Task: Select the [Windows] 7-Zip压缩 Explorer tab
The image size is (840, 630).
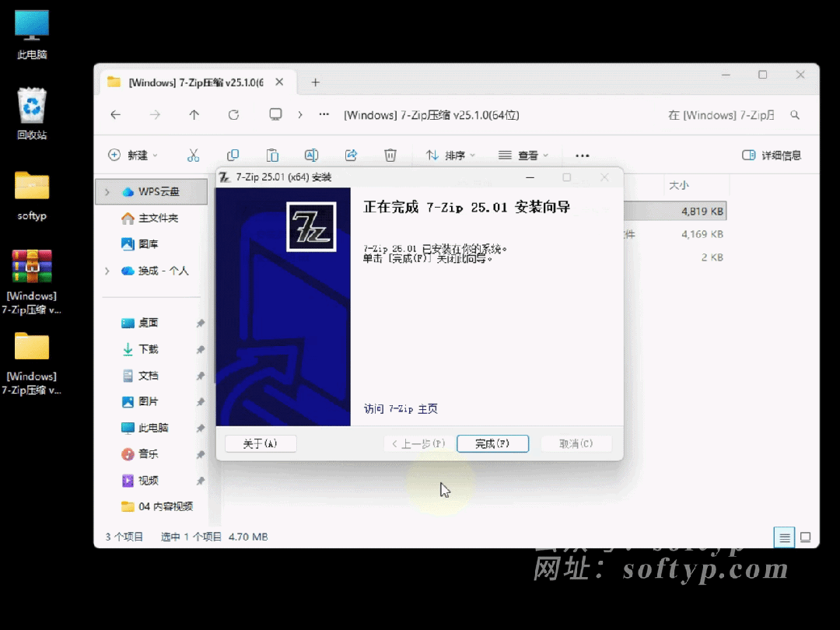Action: click(195, 82)
